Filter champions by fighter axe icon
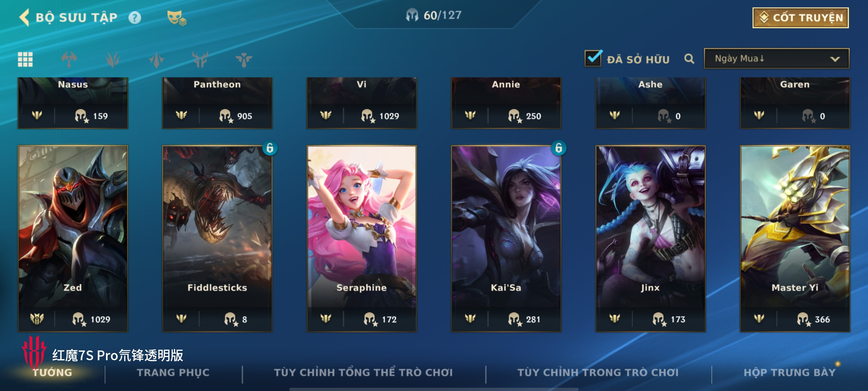868x391 pixels. (69, 59)
